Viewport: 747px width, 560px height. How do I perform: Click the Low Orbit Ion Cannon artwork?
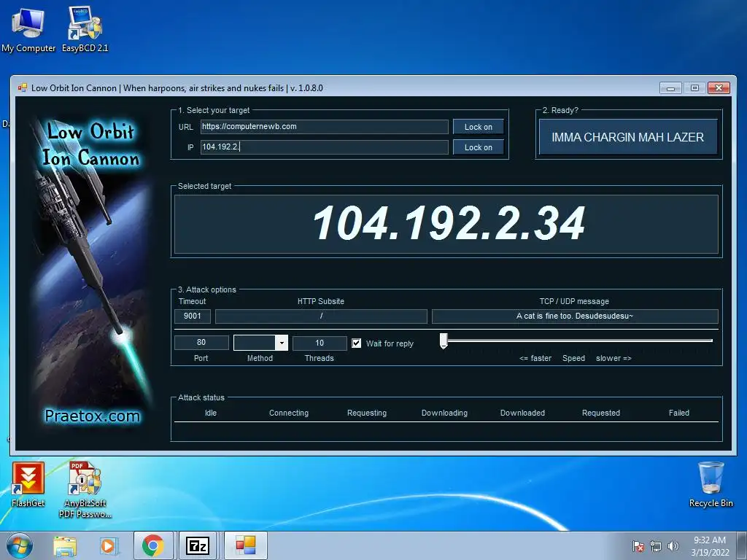(x=90, y=274)
